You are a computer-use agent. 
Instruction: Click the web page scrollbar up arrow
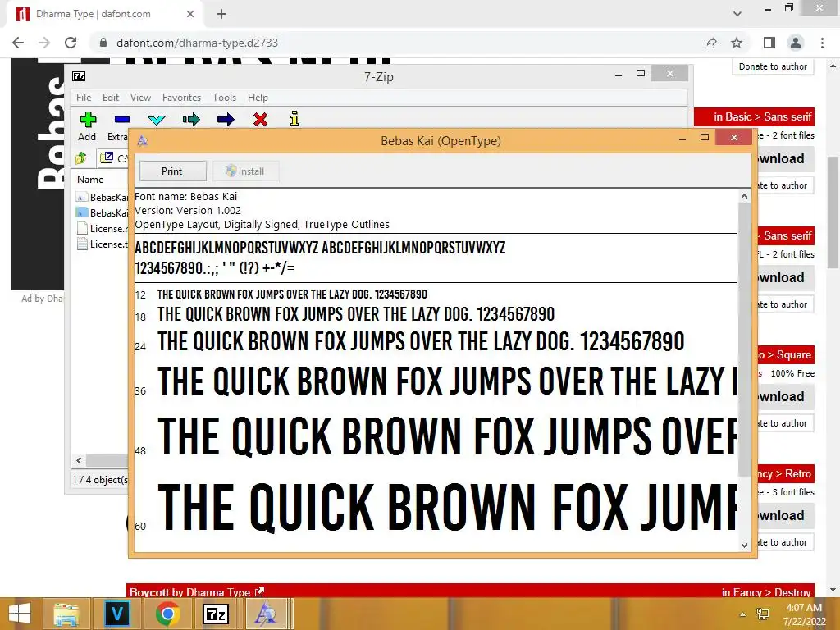[833, 66]
